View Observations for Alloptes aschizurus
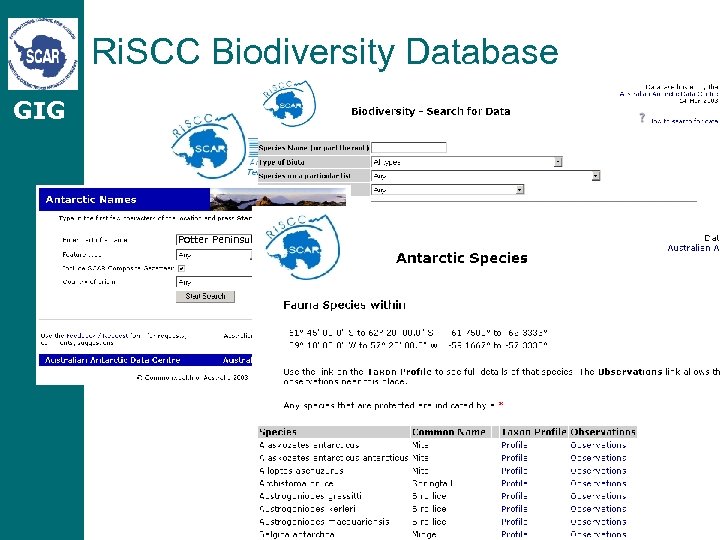The image size is (720, 540). [x=598, y=471]
